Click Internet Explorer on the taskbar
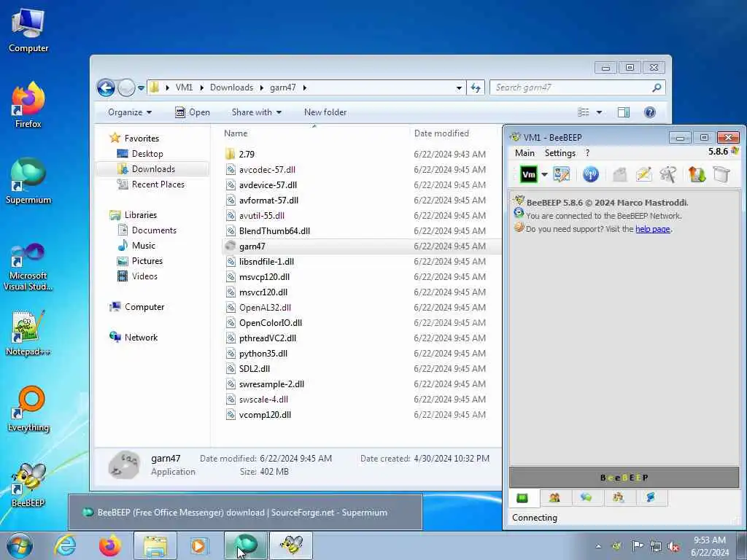 click(65, 545)
